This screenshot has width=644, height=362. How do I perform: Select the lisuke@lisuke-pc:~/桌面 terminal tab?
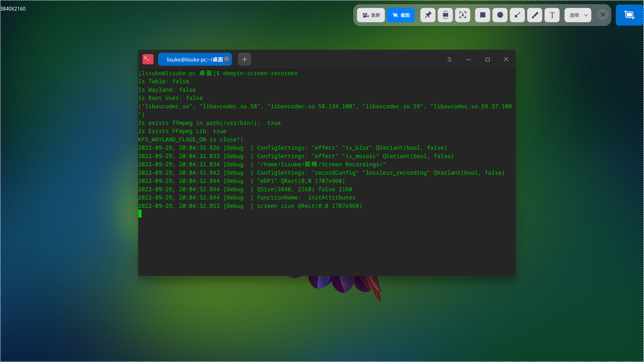point(195,59)
